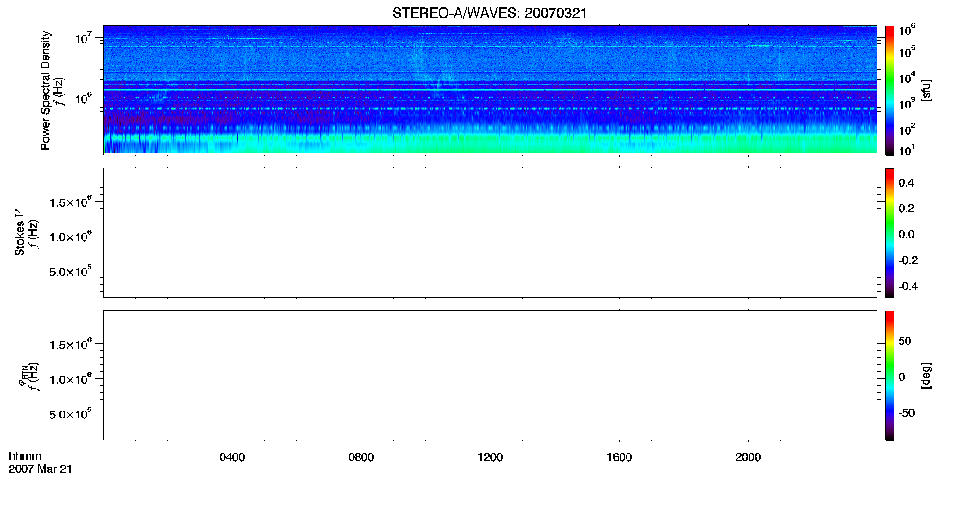
Task: Click the "Stokes V" axis label
Action: pyautogui.click(x=20, y=232)
